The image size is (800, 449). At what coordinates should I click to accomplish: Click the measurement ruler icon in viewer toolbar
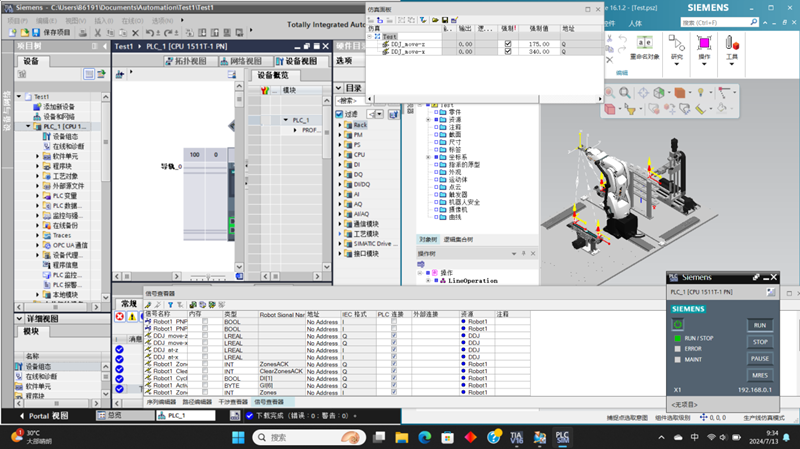point(700,109)
